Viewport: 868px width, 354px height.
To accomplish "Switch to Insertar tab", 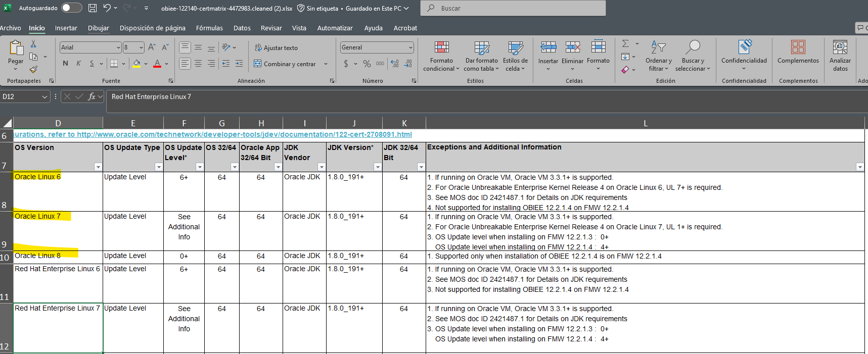I will tap(66, 28).
